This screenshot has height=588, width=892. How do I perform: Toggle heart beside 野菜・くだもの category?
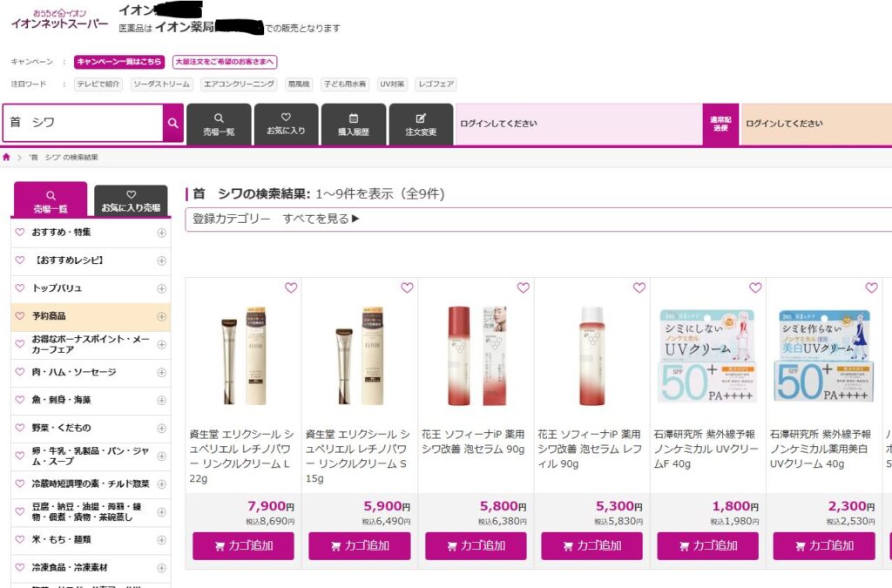(x=20, y=428)
